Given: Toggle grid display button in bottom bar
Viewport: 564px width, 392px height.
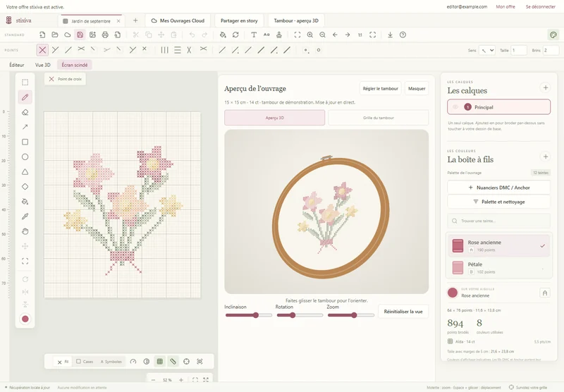Looking at the screenshot, I should 160,362.
